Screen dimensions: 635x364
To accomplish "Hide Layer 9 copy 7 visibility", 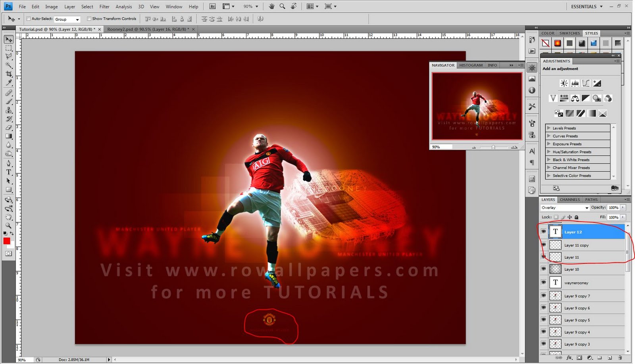I will (x=544, y=295).
